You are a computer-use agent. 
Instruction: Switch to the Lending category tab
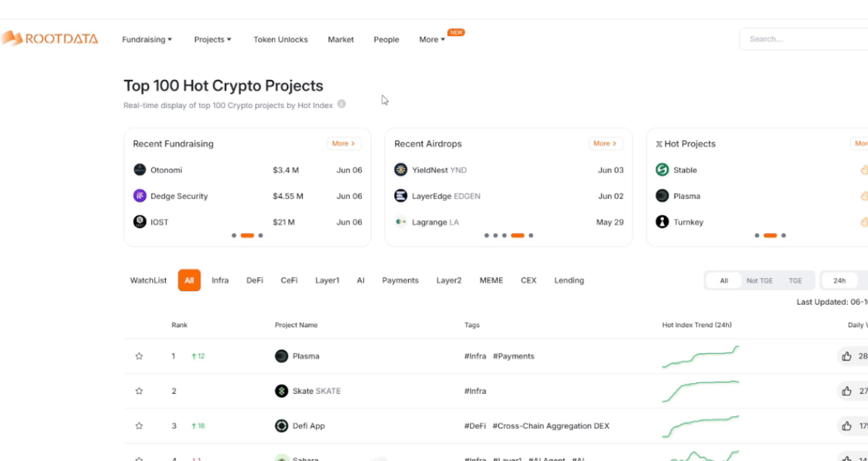[569, 280]
